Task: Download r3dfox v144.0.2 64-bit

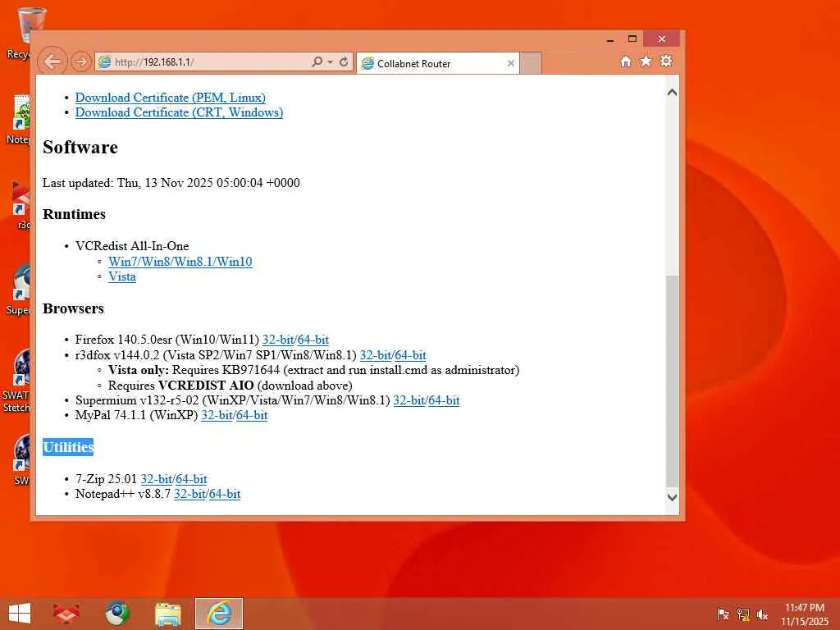Action: (410, 355)
